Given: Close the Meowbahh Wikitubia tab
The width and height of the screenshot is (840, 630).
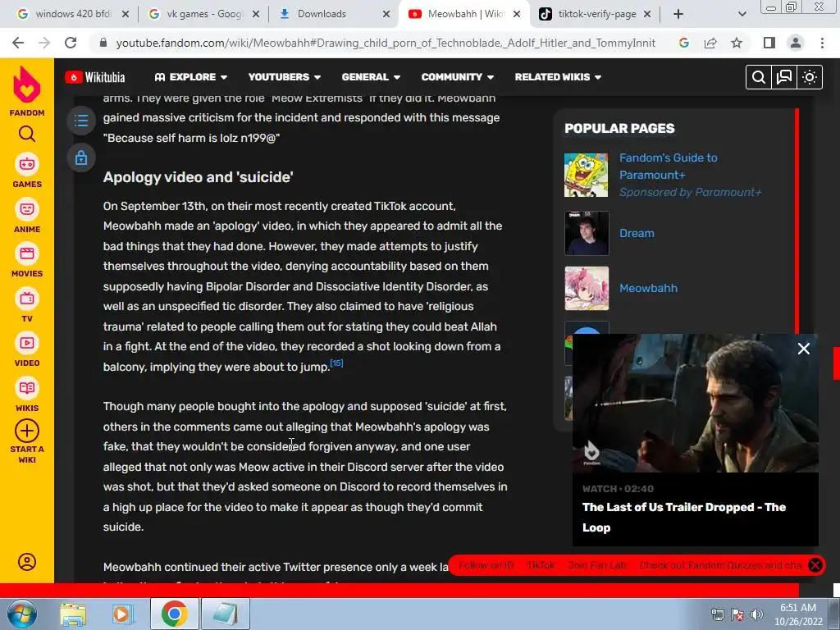Looking at the screenshot, I should pyautogui.click(x=517, y=15).
